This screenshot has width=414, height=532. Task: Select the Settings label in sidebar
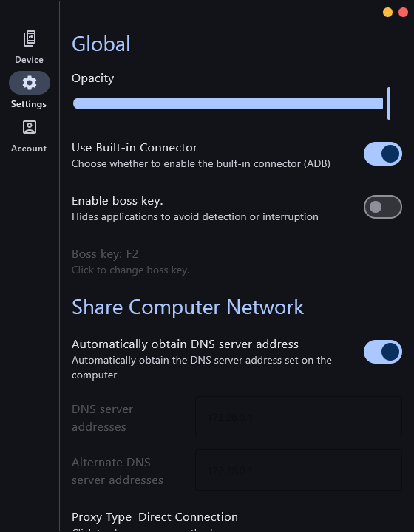(x=29, y=104)
